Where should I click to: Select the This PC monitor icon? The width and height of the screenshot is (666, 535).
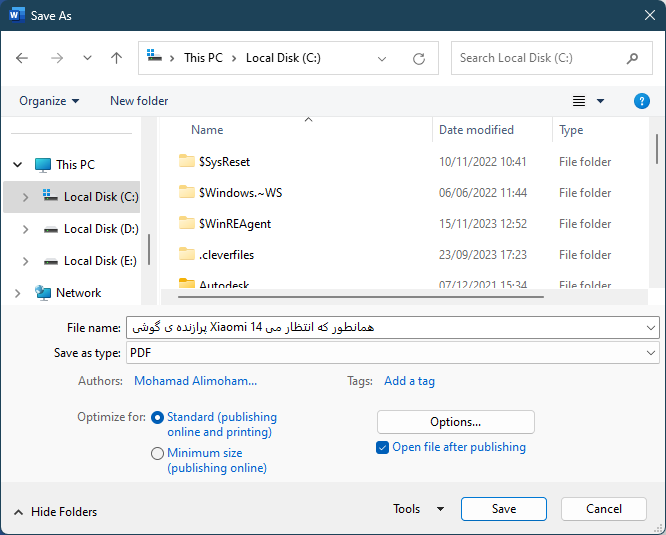pyautogui.click(x=43, y=165)
